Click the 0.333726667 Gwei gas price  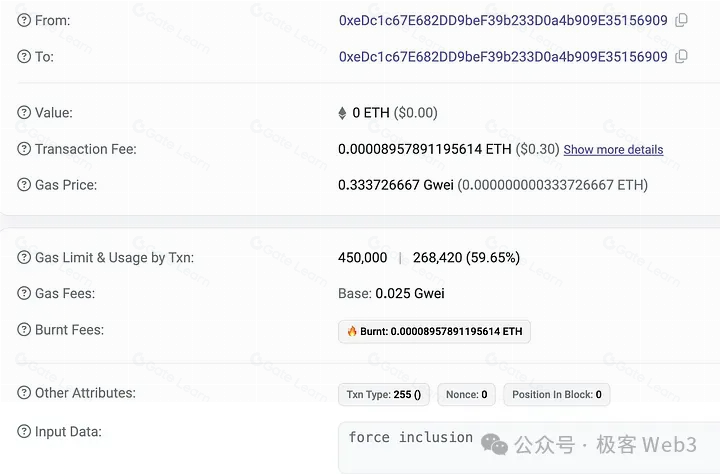pos(396,185)
